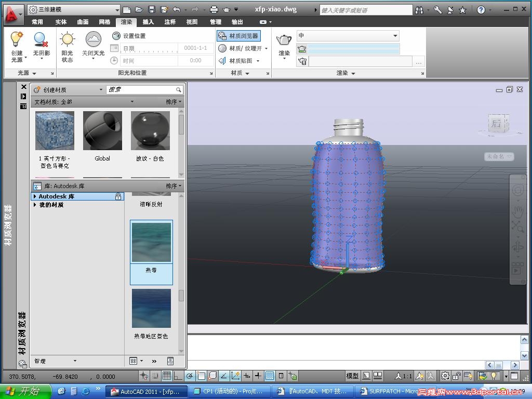Click the Plot printer icon in title bar
532x399 pixels.
[x=214, y=9]
